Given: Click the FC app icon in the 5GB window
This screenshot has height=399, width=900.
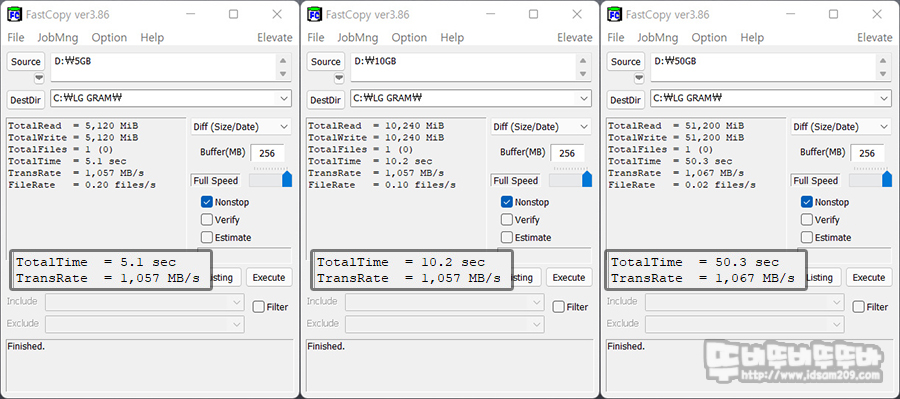Looking at the screenshot, I should (x=14, y=14).
